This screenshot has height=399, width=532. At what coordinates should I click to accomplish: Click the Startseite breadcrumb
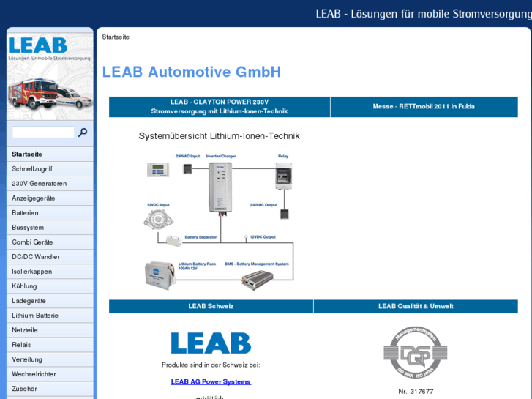pyautogui.click(x=116, y=37)
